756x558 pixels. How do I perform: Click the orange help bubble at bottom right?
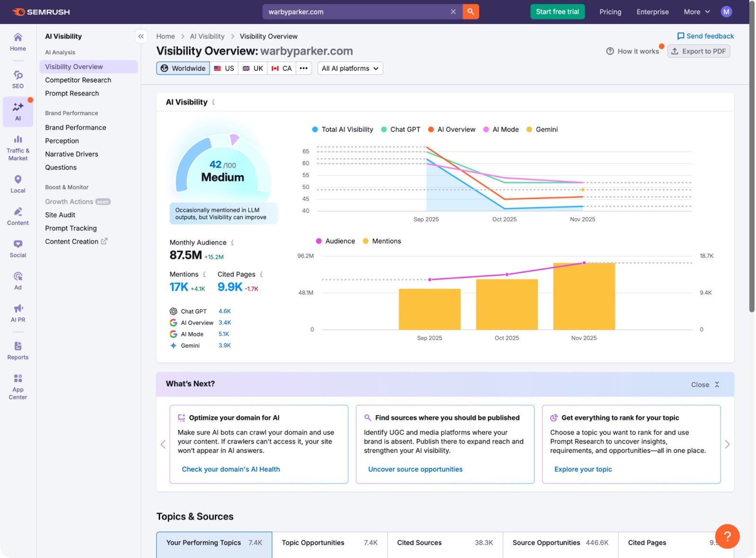[x=727, y=536]
